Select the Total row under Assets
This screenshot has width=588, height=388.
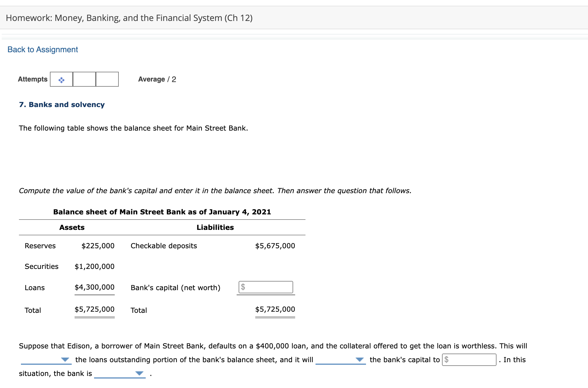tap(33, 310)
